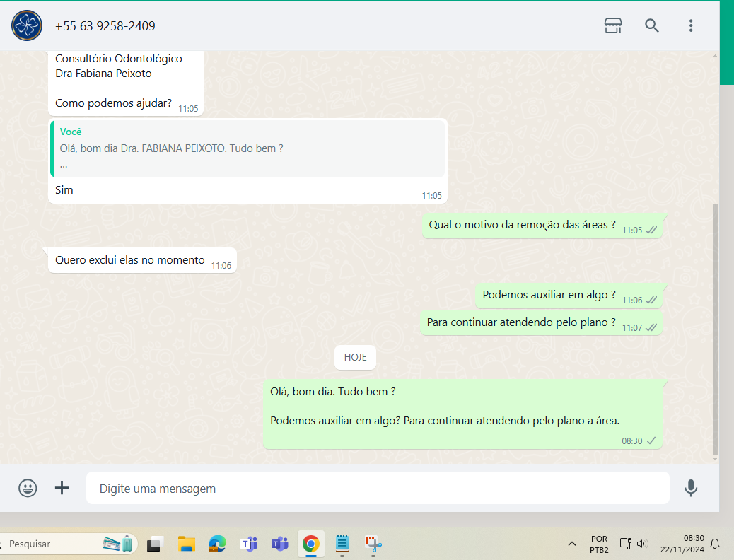Open Snipping Tool from the taskbar
The height and width of the screenshot is (560, 734).
(x=373, y=544)
